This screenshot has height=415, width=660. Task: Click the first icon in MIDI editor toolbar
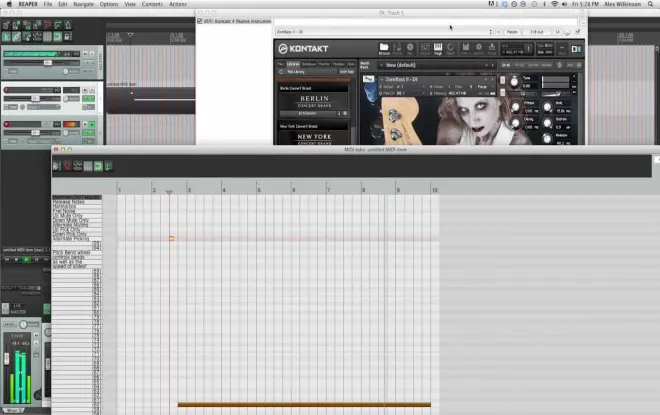click(x=56, y=166)
